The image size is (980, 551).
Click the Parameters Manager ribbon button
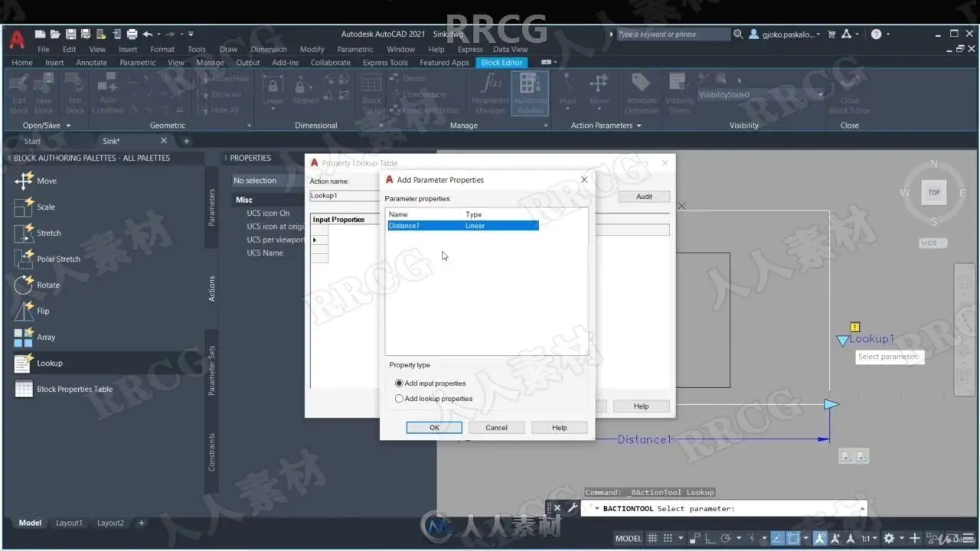(491, 93)
